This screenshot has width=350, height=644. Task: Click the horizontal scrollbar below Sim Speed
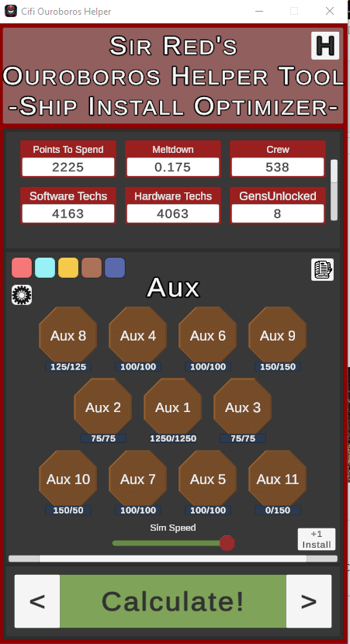(x=173, y=559)
